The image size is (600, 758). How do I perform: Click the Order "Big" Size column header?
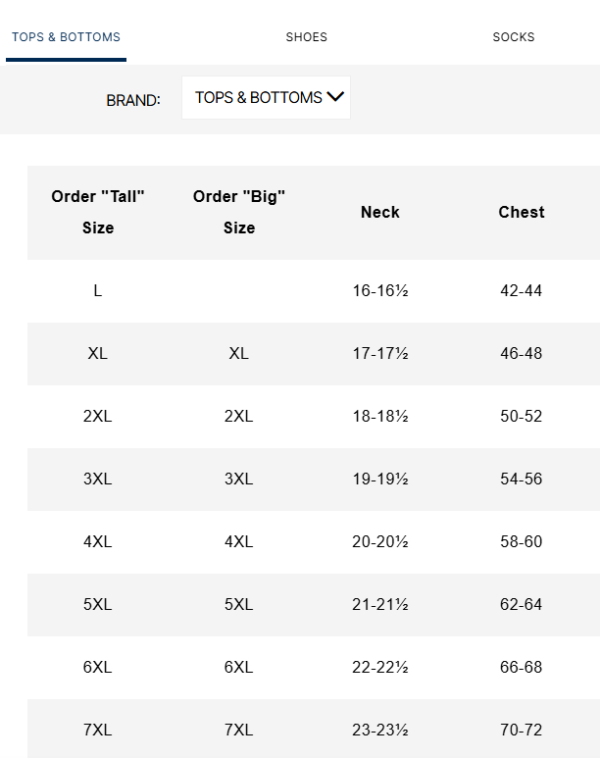tap(239, 213)
